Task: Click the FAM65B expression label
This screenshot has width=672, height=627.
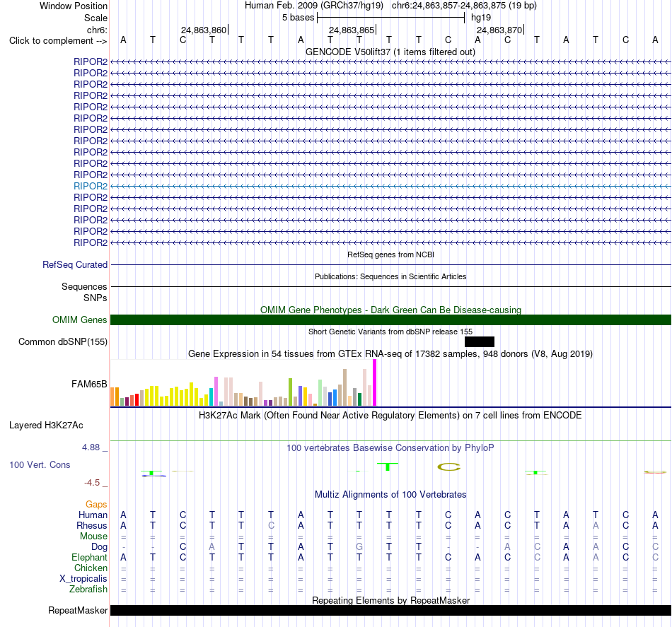Action: 89,384
